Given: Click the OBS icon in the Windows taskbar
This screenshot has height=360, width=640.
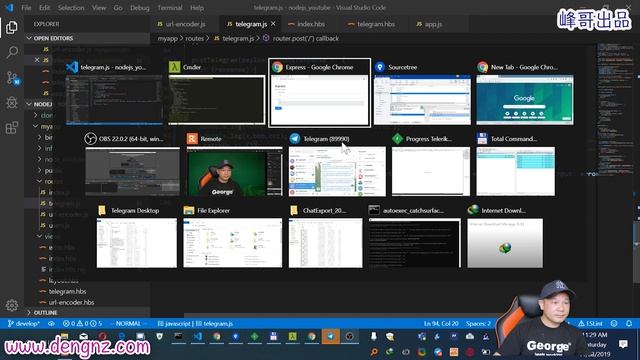Looking at the screenshot, I should tap(350, 337).
